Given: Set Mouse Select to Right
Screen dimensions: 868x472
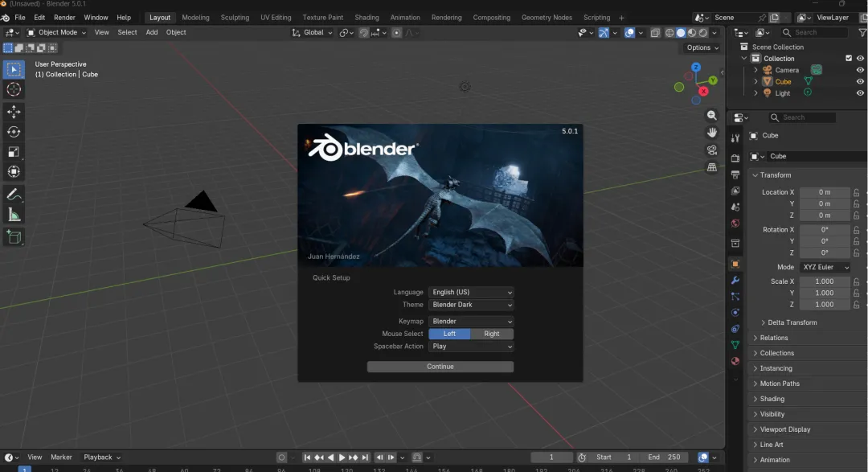Looking at the screenshot, I should 492,334.
